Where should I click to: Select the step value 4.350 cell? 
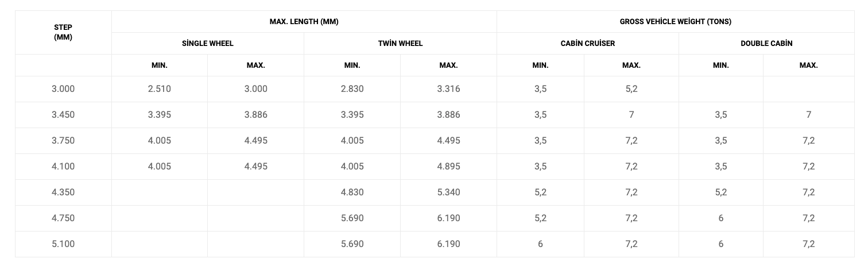tap(63, 192)
